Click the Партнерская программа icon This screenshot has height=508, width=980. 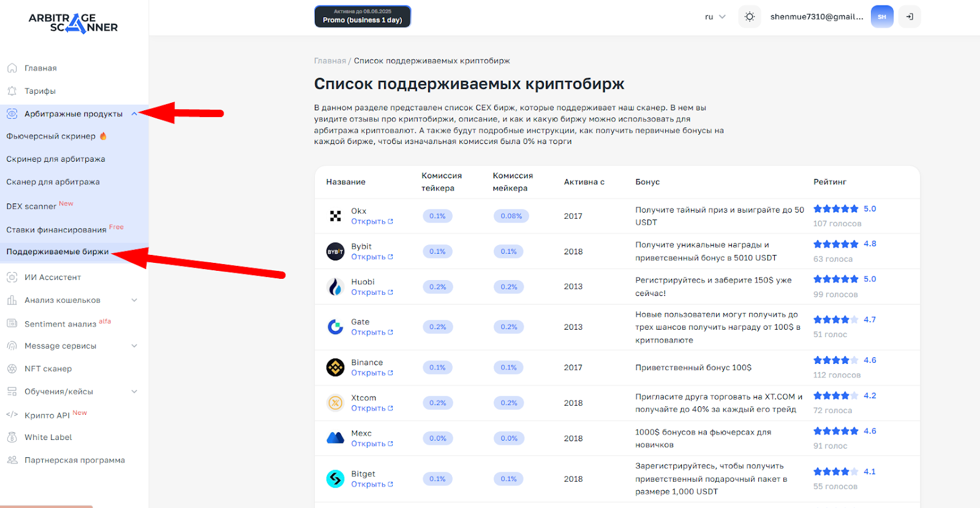pyautogui.click(x=12, y=460)
